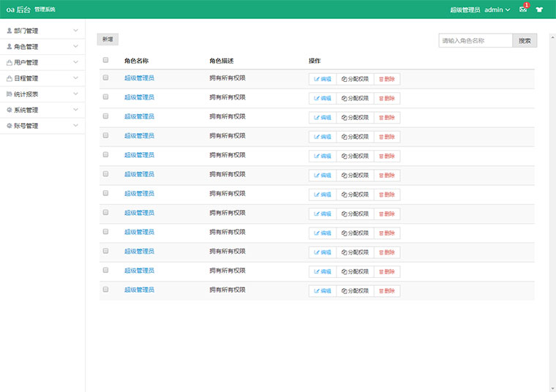
Task: Check the first row's checkbox
Action: tap(105, 78)
